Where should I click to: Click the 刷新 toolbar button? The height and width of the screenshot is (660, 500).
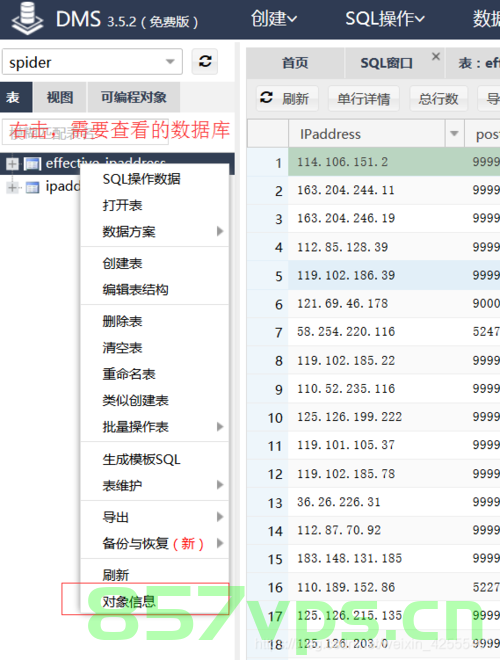coord(287,98)
